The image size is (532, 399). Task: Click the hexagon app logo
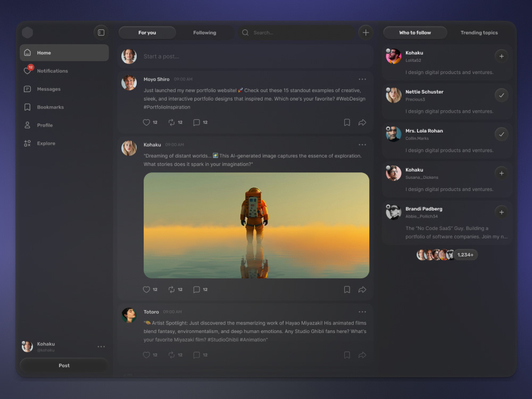(x=28, y=32)
